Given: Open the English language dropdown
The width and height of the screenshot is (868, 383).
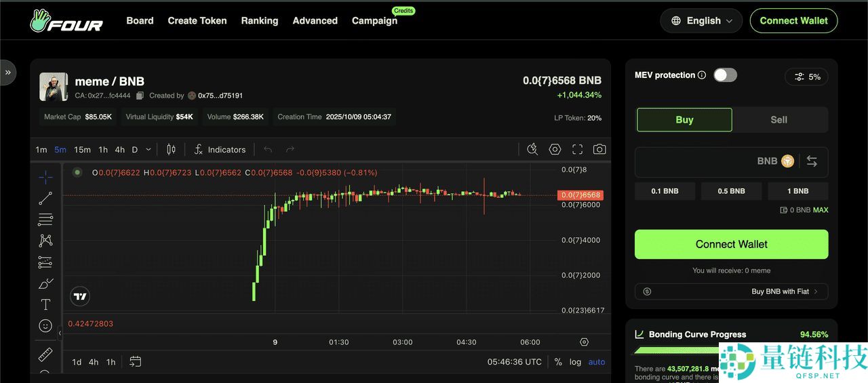Looking at the screenshot, I should [x=701, y=20].
